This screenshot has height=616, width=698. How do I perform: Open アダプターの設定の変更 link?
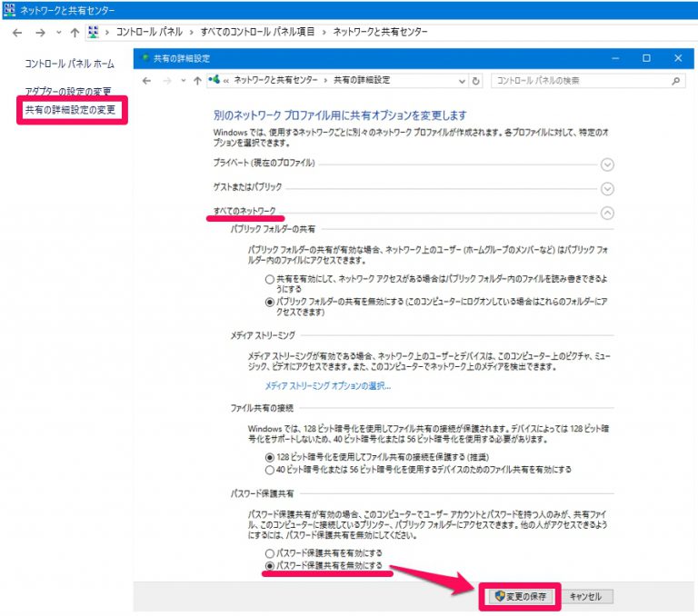[x=68, y=91]
